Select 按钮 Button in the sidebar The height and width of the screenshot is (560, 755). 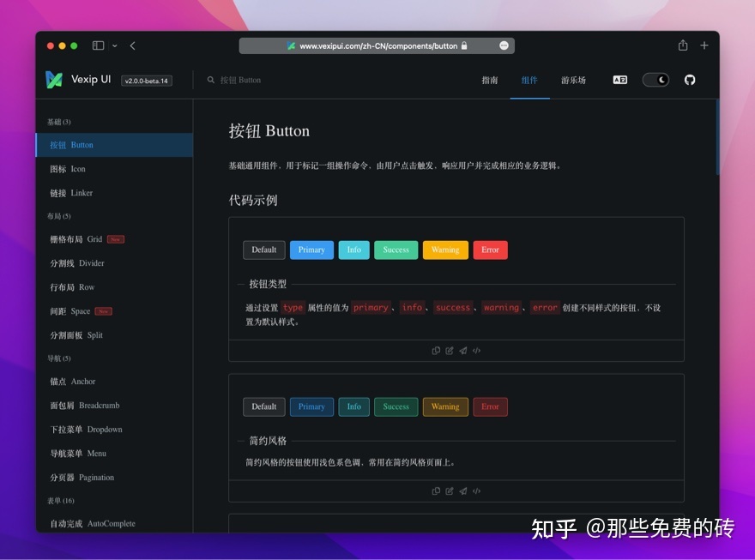coord(115,145)
